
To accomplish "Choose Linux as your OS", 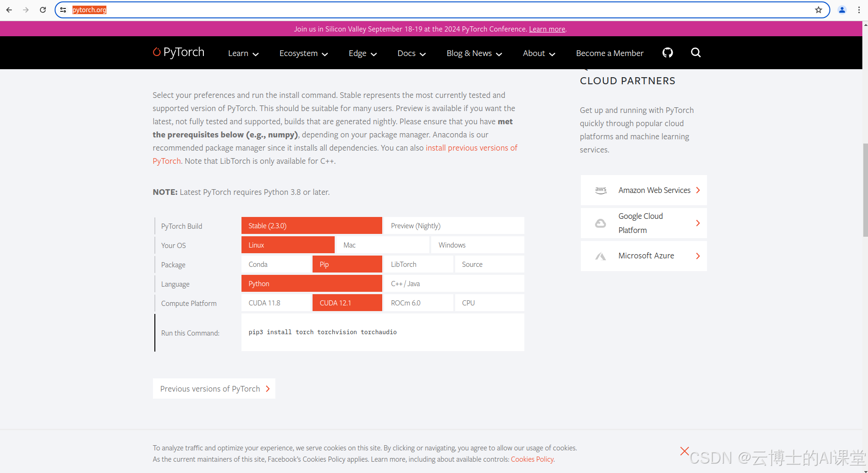I will [288, 245].
